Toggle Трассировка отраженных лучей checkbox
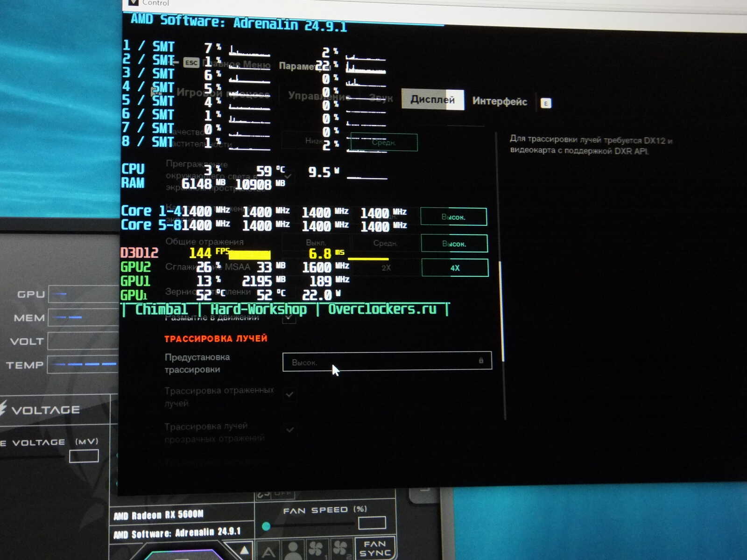 (x=289, y=394)
